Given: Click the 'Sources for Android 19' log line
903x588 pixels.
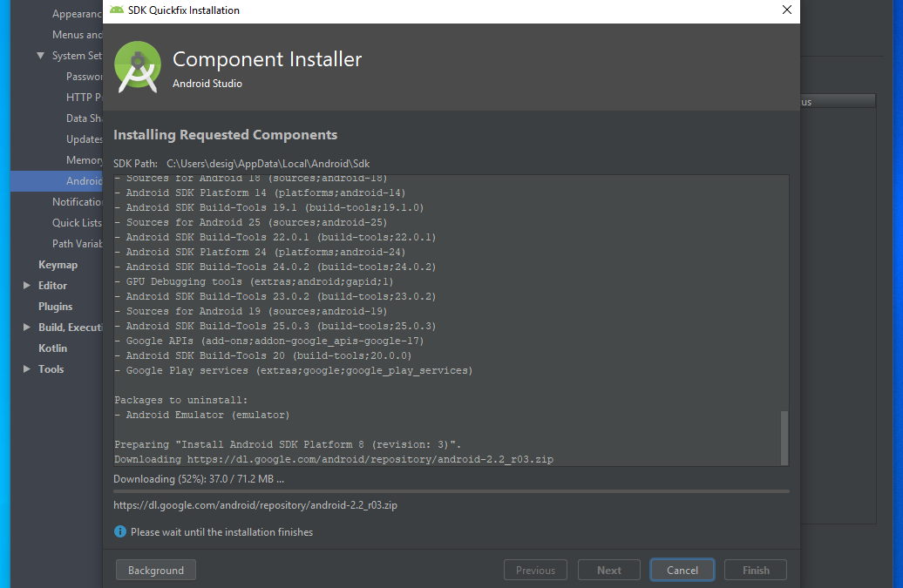Looking at the screenshot, I should 250,311.
